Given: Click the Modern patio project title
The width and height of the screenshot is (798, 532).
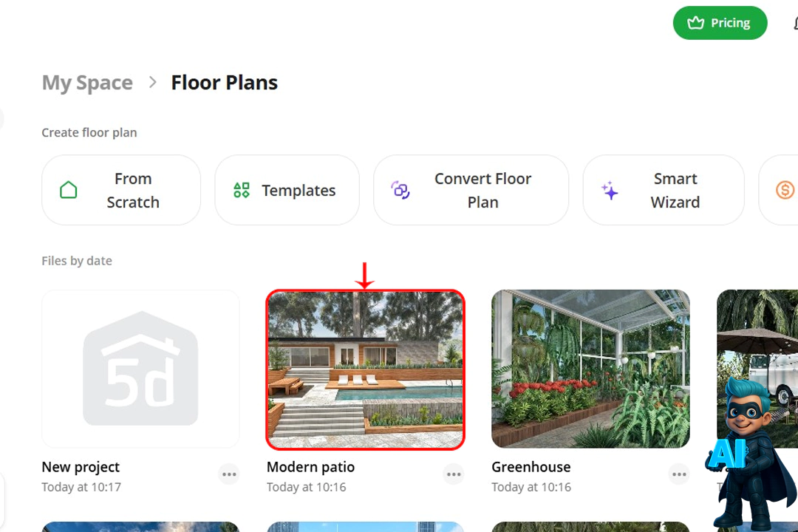Looking at the screenshot, I should (x=310, y=467).
